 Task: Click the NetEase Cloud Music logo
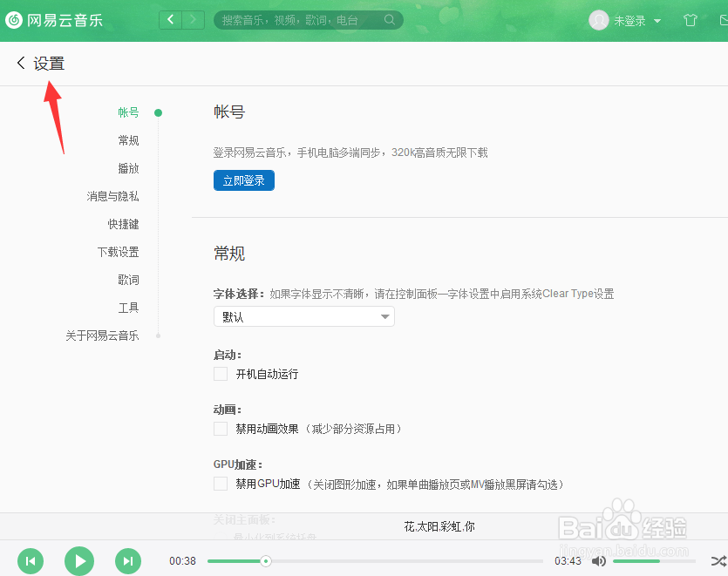coord(54,20)
